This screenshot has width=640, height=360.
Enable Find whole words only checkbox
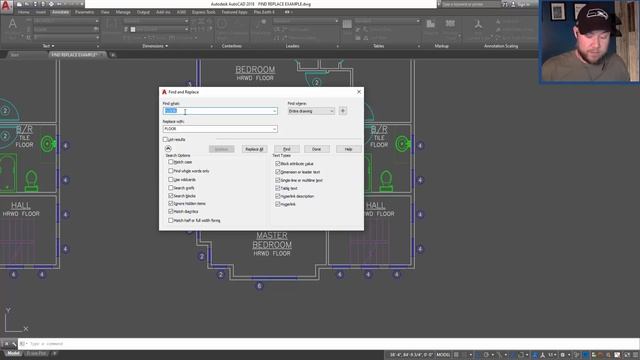tap(171, 171)
